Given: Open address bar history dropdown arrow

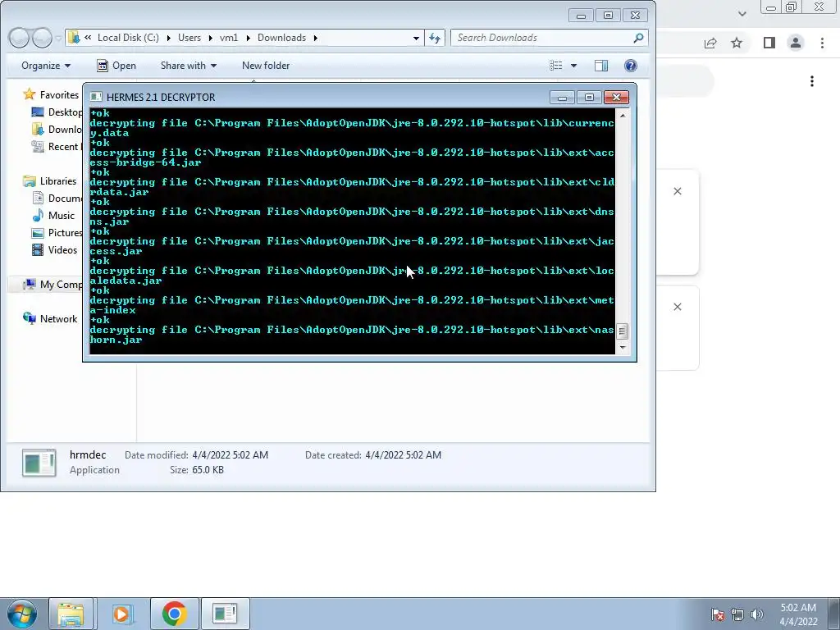Looking at the screenshot, I should pos(416,38).
